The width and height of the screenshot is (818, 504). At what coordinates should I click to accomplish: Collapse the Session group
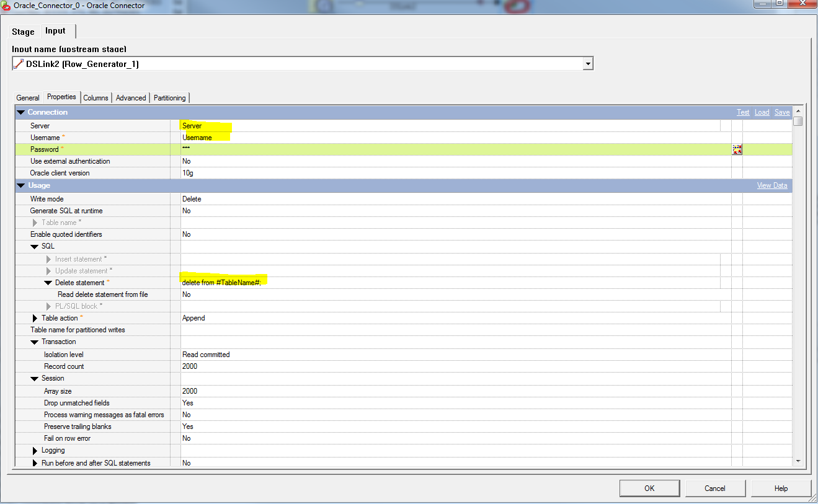[x=35, y=378]
